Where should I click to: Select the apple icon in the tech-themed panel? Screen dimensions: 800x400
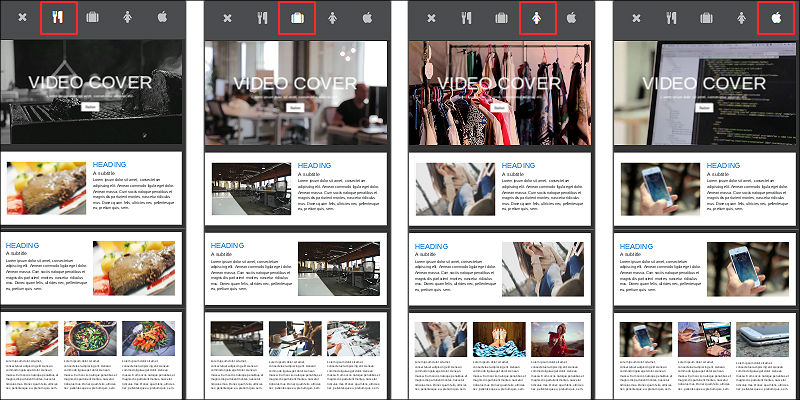[776, 18]
